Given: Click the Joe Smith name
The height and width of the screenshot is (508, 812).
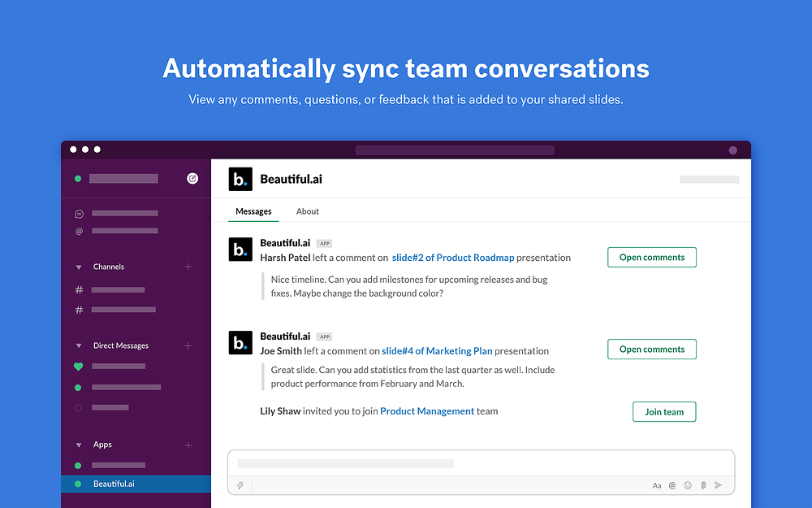Looking at the screenshot, I should [281, 351].
